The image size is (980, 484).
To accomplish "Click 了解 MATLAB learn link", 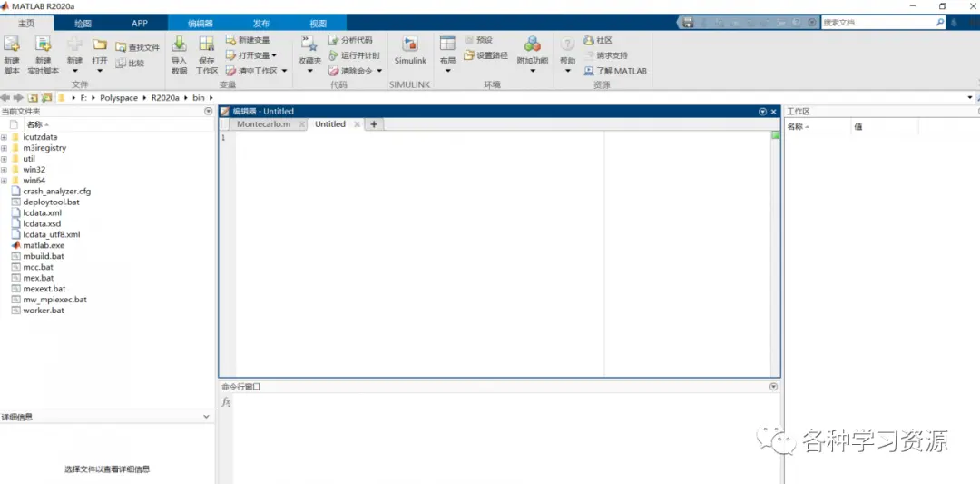I will 615,72.
